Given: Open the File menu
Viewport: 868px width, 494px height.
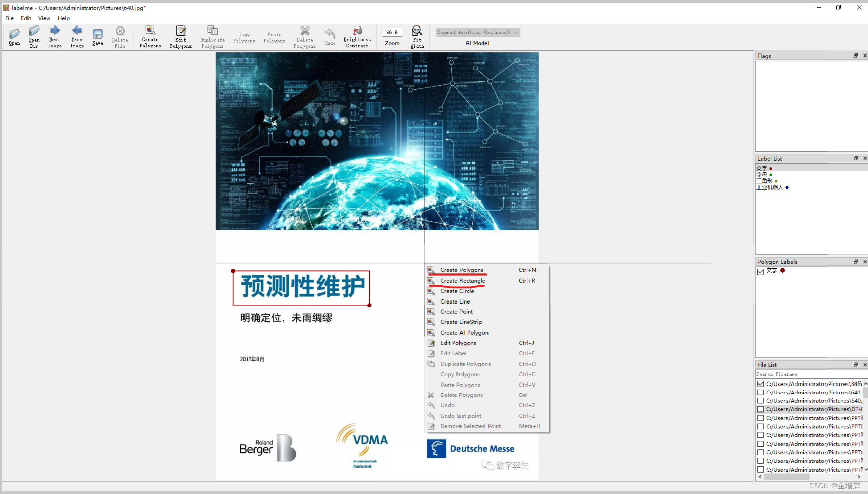Looking at the screenshot, I should point(10,18).
